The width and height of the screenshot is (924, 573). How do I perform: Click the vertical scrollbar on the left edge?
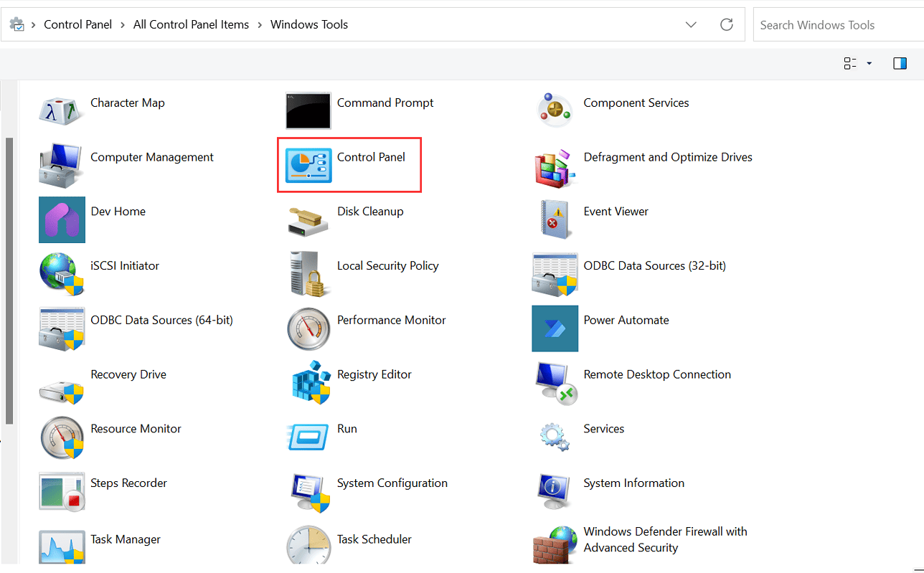[9, 280]
